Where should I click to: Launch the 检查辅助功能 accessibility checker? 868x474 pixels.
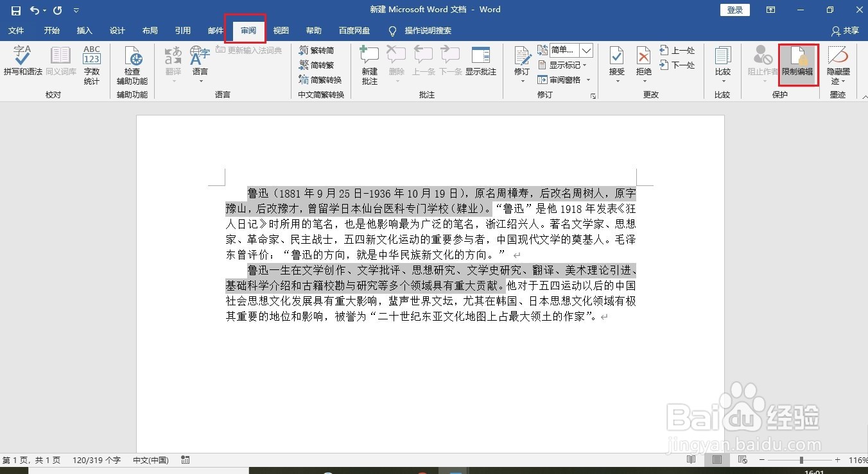tap(132, 64)
